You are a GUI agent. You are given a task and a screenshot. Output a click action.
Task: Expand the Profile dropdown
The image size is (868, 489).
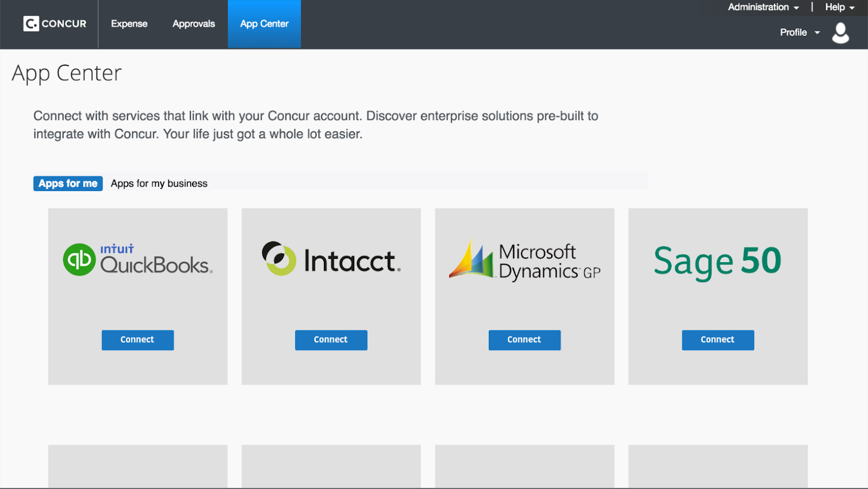pos(799,33)
